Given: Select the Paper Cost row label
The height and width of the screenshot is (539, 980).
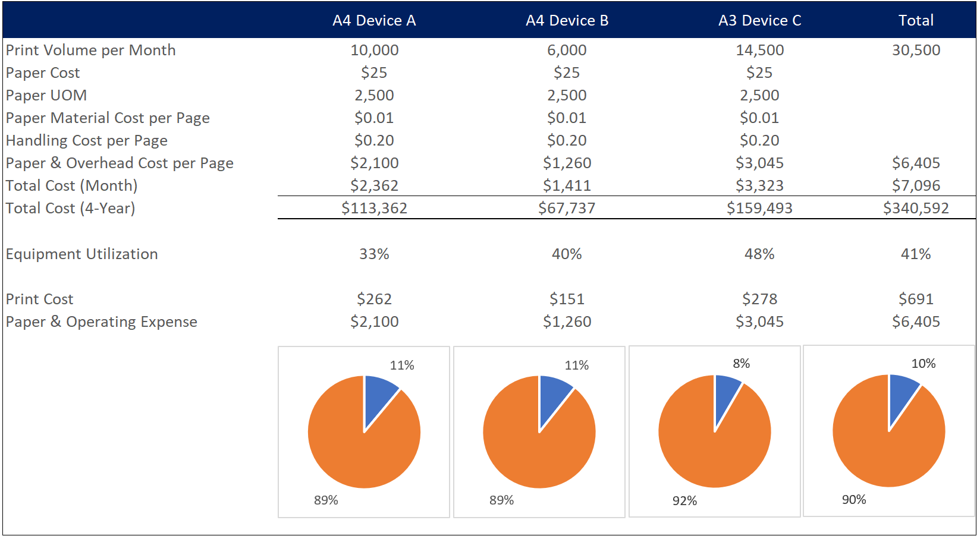Looking at the screenshot, I should [42, 73].
